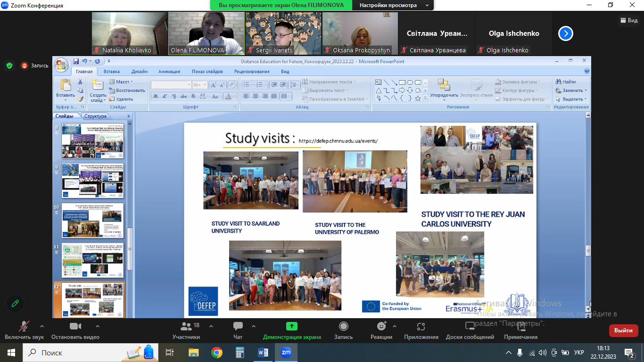Click the Удалить slide button
The image size is (644, 362).
click(x=121, y=99)
